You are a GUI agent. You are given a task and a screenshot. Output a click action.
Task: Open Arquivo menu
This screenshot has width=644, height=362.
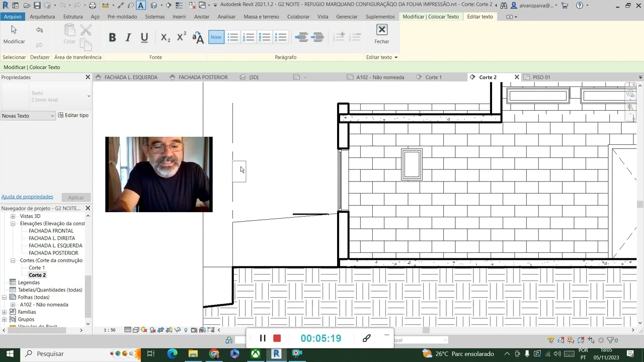coord(13,17)
